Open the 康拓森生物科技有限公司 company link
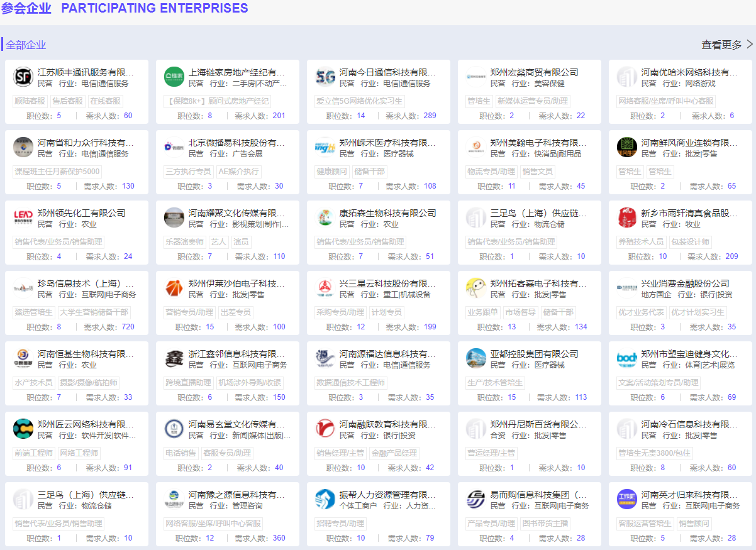Image resolution: width=756 pixels, height=550 pixels. (x=387, y=213)
